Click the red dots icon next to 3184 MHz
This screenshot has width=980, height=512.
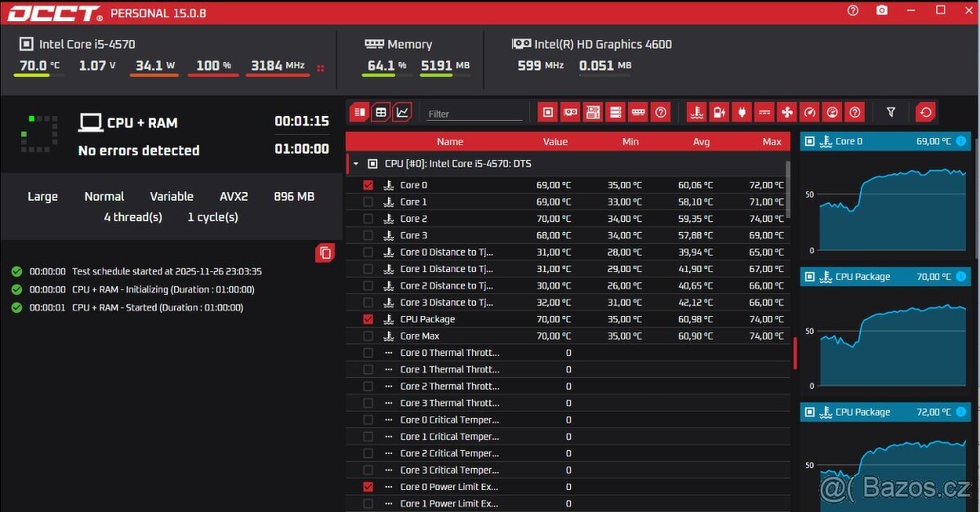(320, 69)
